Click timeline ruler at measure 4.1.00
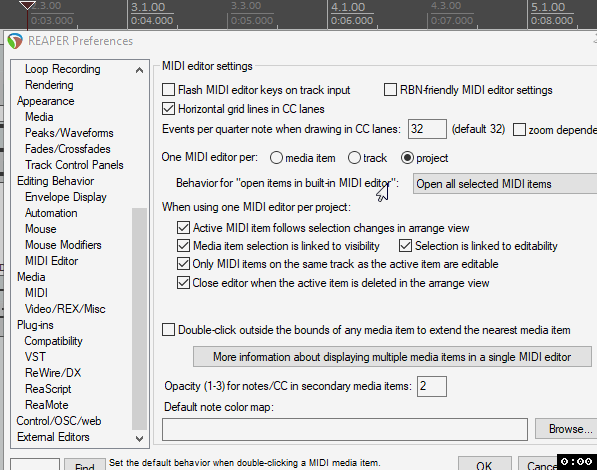The width and height of the screenshot is (597, 470). tap(348, 8)
